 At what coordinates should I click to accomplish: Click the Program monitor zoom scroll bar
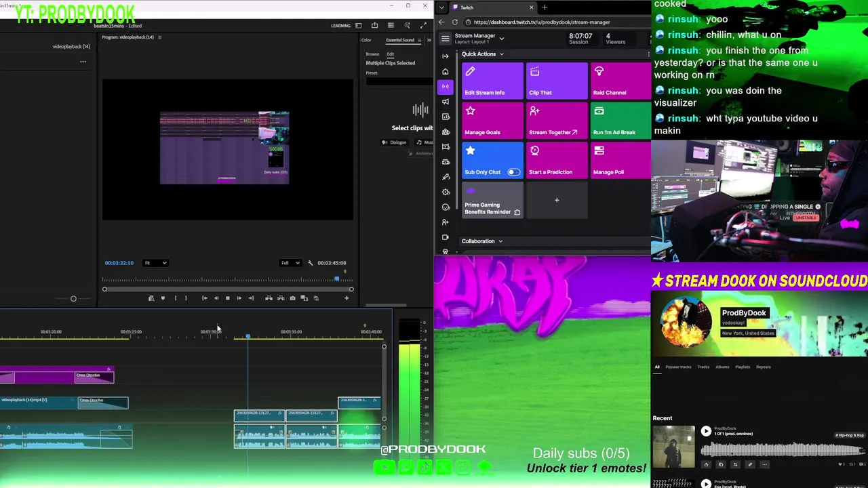228,289
